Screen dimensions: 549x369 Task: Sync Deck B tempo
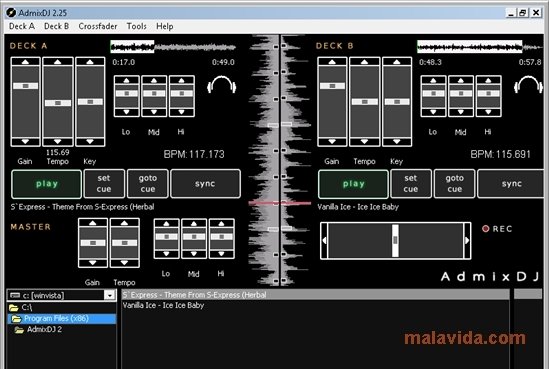point(511,184)
